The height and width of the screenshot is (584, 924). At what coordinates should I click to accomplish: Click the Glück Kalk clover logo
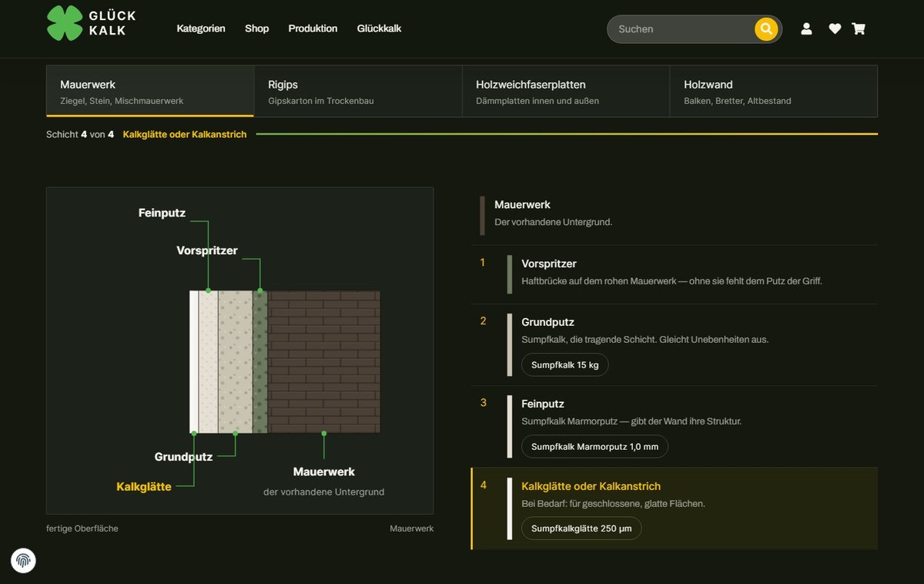(91, 23)
